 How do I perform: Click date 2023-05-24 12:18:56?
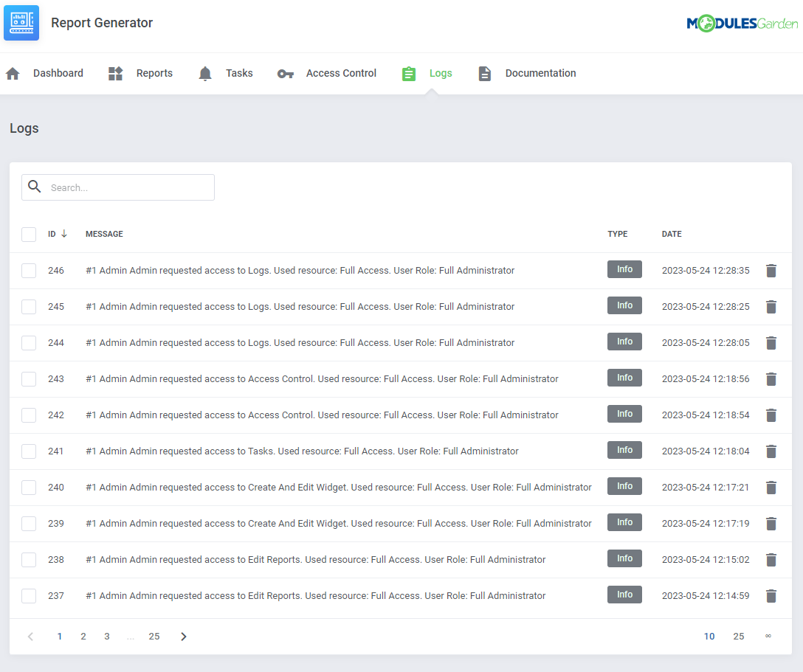(705, 378)
